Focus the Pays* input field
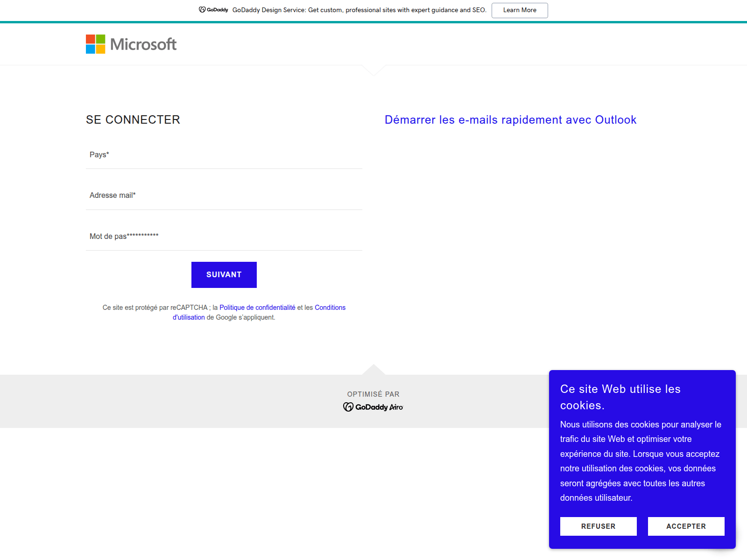Image resolution: width=747 pixels, height=560 pixels. click(x=224, y=155)
